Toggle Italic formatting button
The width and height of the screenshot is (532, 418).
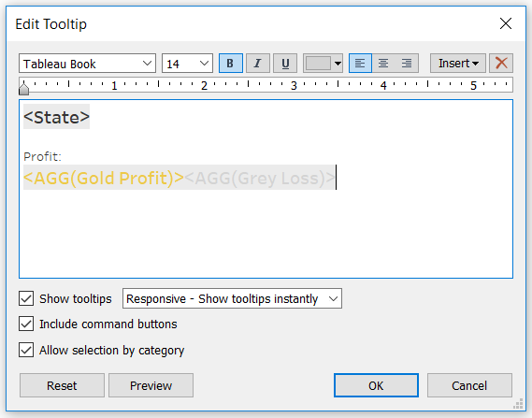pyautogui.click(x=258, y=63)
